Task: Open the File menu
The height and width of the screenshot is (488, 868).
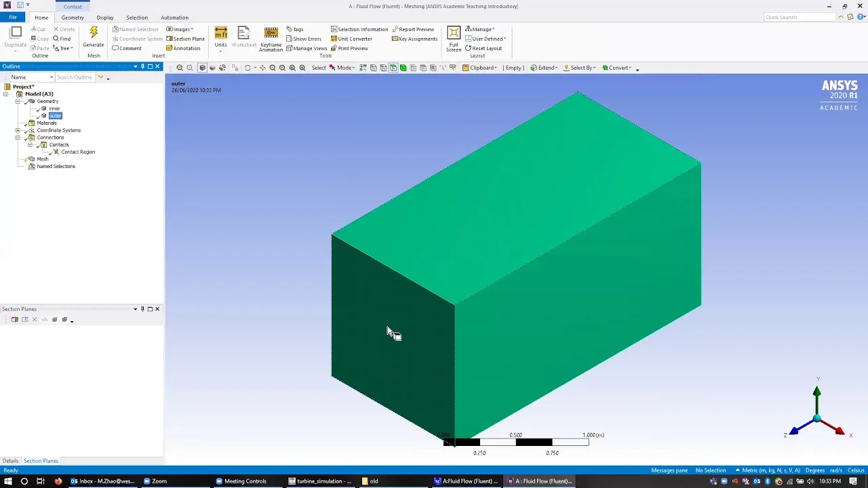Action: (x=13, y=18)
